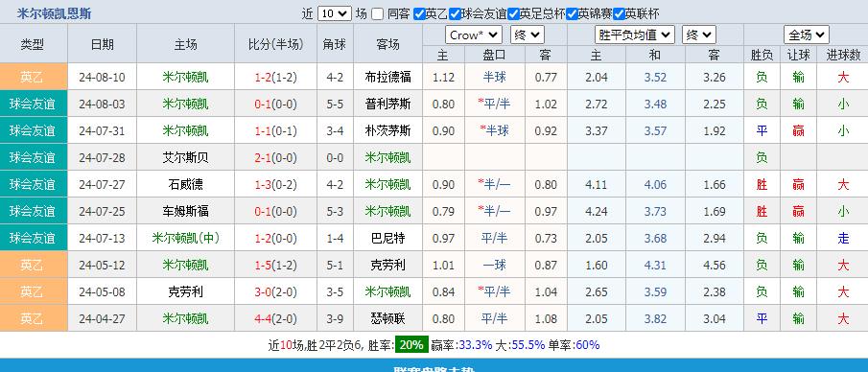Viewport: 868px width, 372px height.
Task: Click away odds 4.56 in 24-05-12 row
Action: (x=715, y=266)
